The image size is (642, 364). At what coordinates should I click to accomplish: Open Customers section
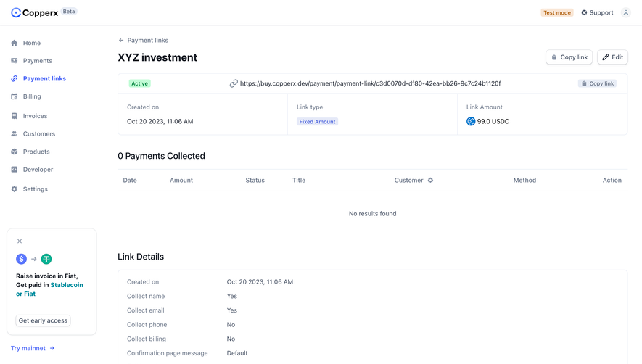pos(39,134)
